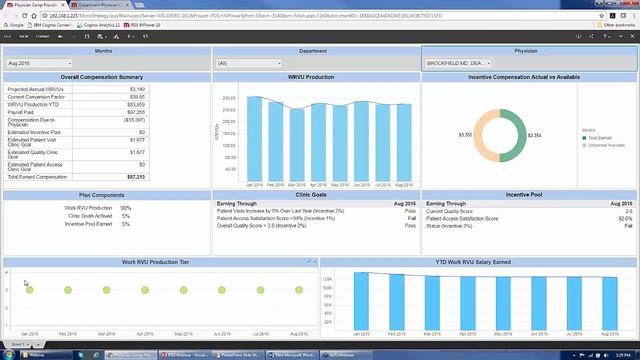Viewport: 640px width, 360px height.
Task: Open the View menu
Action: click(24, 37)
